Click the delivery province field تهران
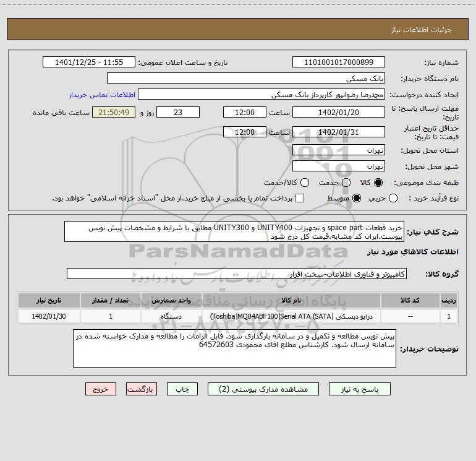The width and height of the screenshot is (476, 461). [339, 150]
